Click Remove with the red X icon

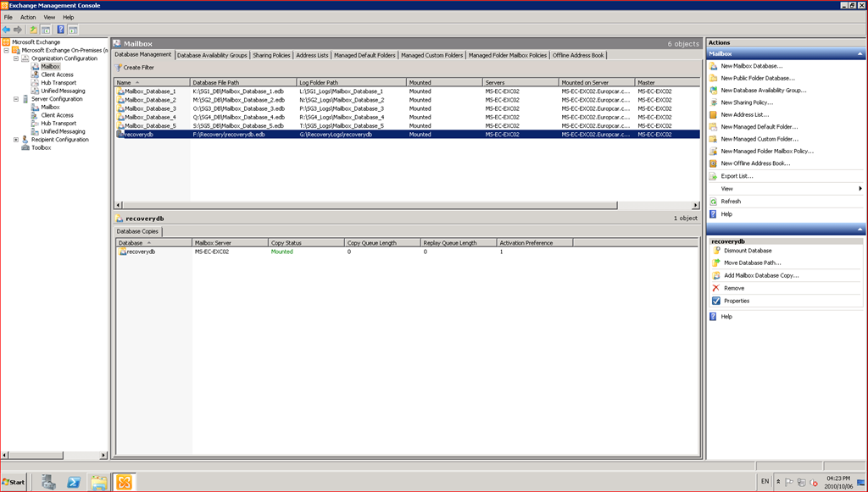(734, 288)
